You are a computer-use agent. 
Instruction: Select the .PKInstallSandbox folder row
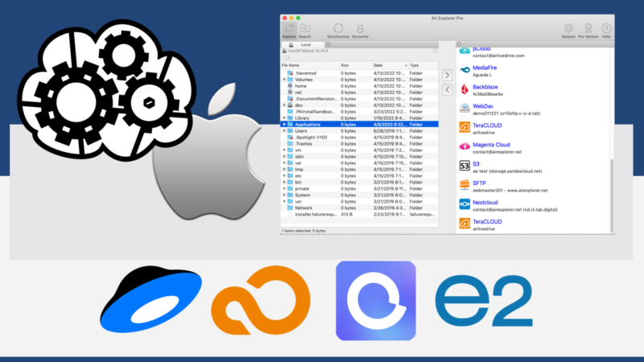(359, 112)
